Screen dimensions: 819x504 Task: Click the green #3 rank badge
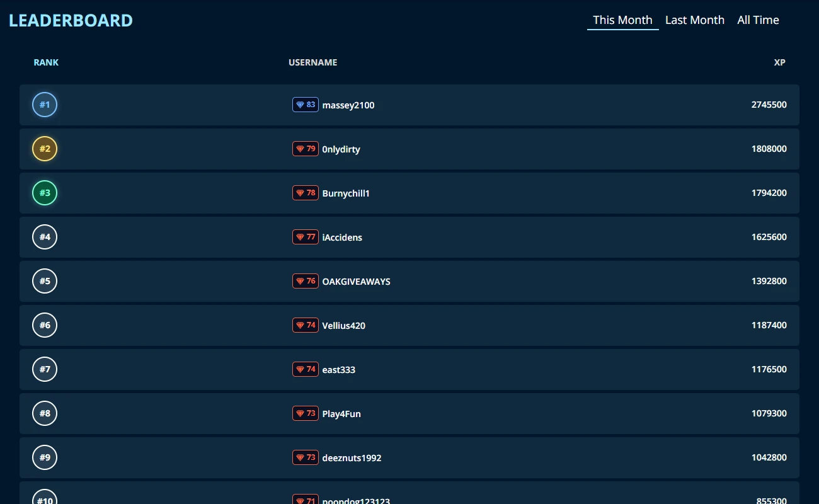(x=45, y=193)
